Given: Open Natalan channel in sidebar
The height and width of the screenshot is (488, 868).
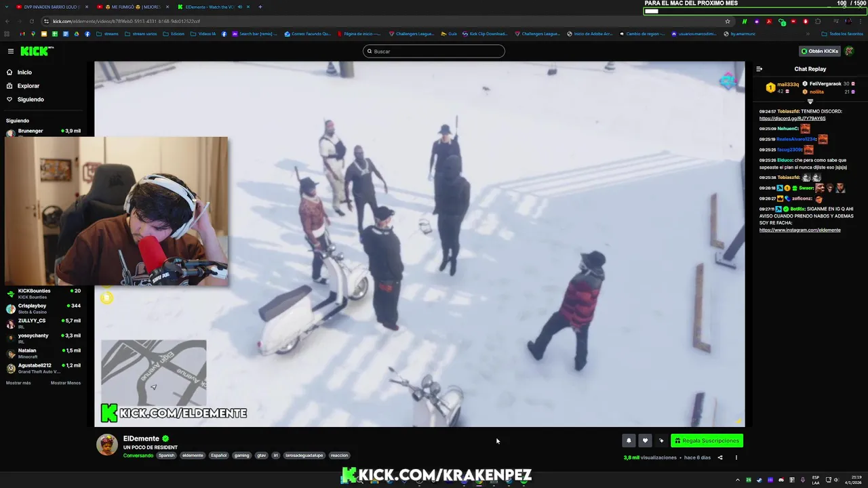Looking at the screenshot, I should (43, 353).
